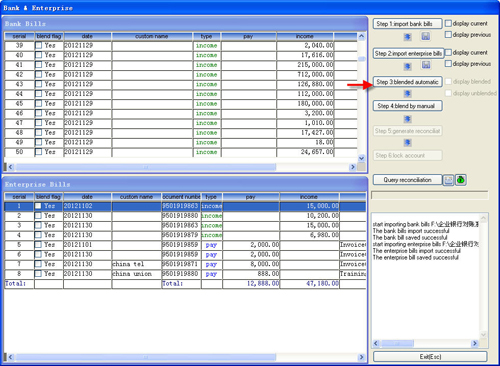The width and height of the screenshot is (500, 366).
Task: Select bank bill income cell 126,880.00
Action: 305,84
